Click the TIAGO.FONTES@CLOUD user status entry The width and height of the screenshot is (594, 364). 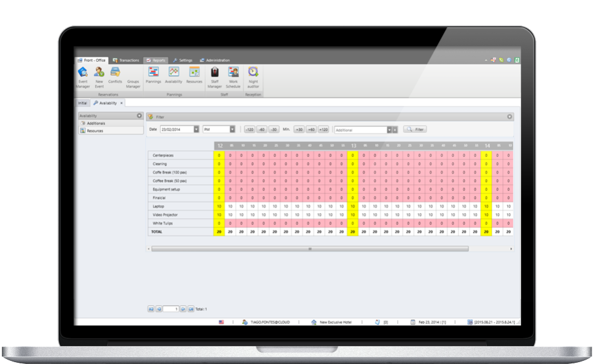point(265,323)
